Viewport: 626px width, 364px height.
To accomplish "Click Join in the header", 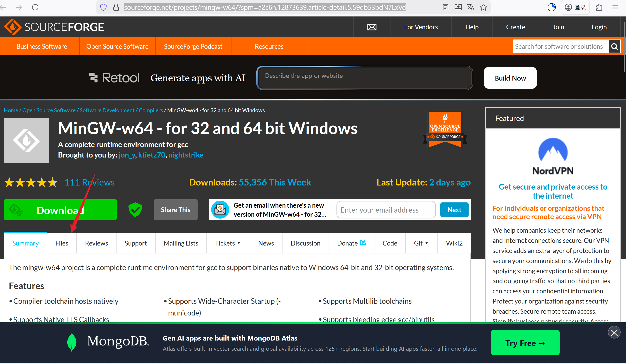I will coord(558,27).
